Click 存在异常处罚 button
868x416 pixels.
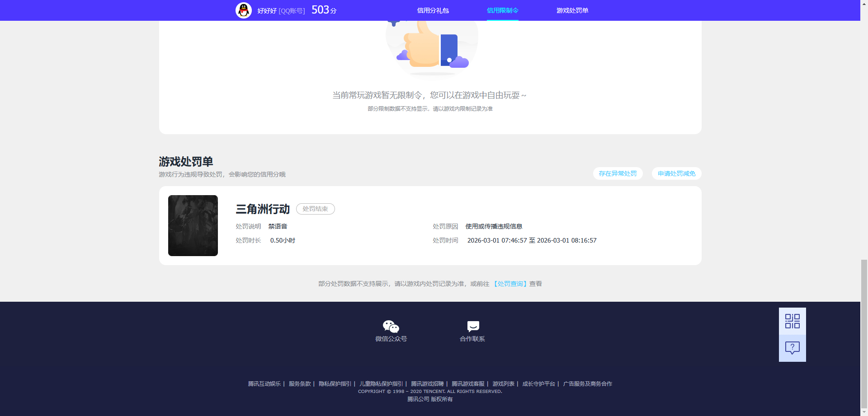click(x=618, y=173)
